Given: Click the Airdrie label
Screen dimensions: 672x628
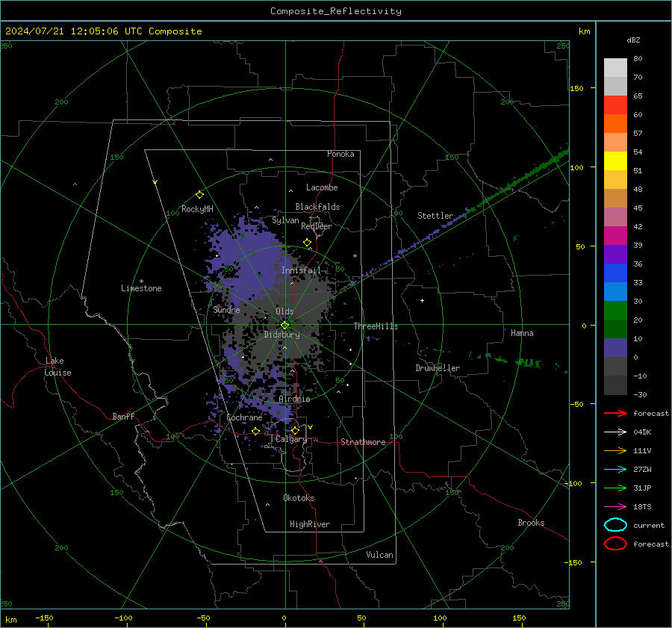Looking at the screenshot, I should pyautogui.click(x=294, y=399).
